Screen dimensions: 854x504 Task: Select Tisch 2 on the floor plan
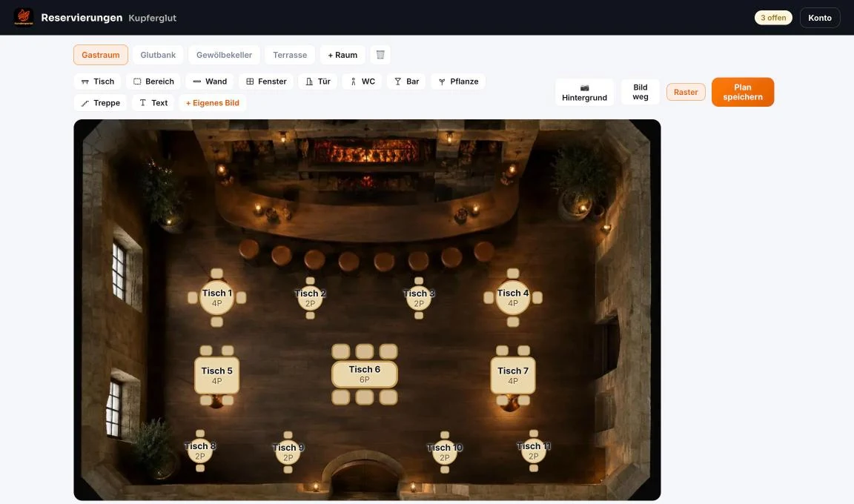coord(310,298)
